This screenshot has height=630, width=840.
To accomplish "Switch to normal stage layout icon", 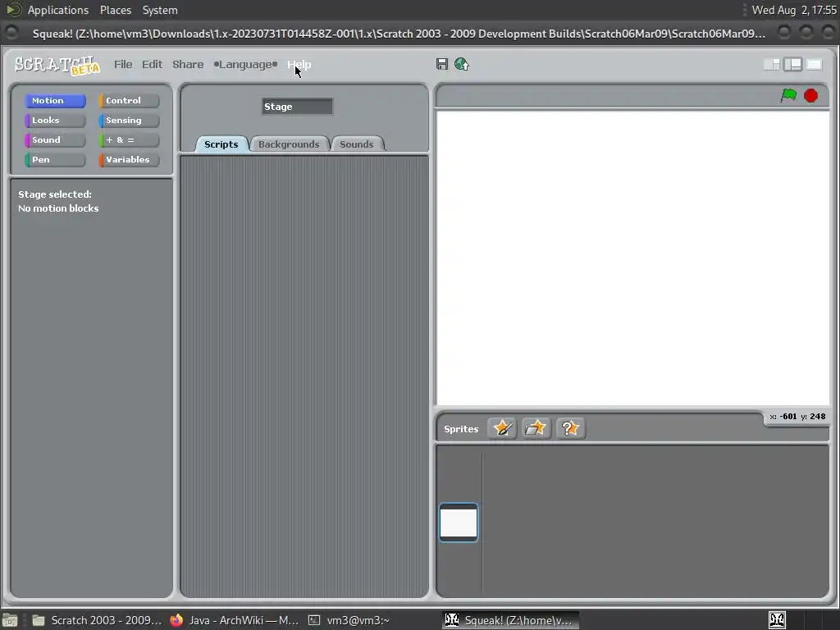I will 793,64.
